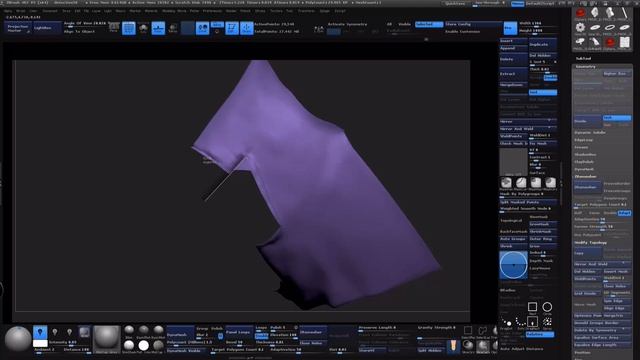The height and width of the screenshot is (360, 640).
Task: Select the first tool thumbnail in Tool palette
Action: click(580, 13)
